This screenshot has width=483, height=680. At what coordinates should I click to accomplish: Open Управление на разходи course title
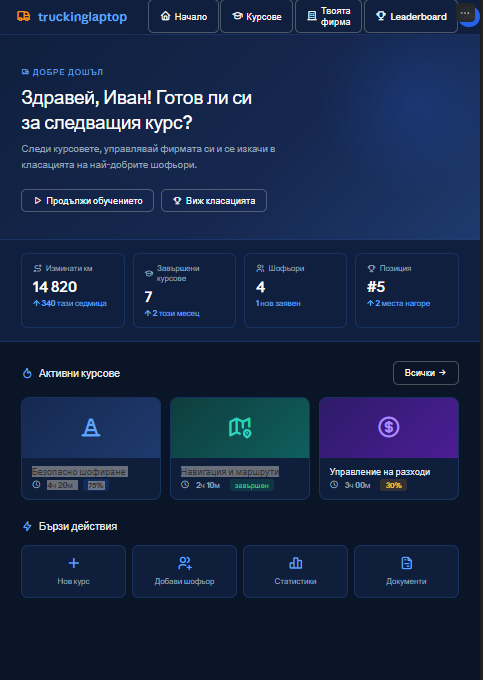click(380, 471)
